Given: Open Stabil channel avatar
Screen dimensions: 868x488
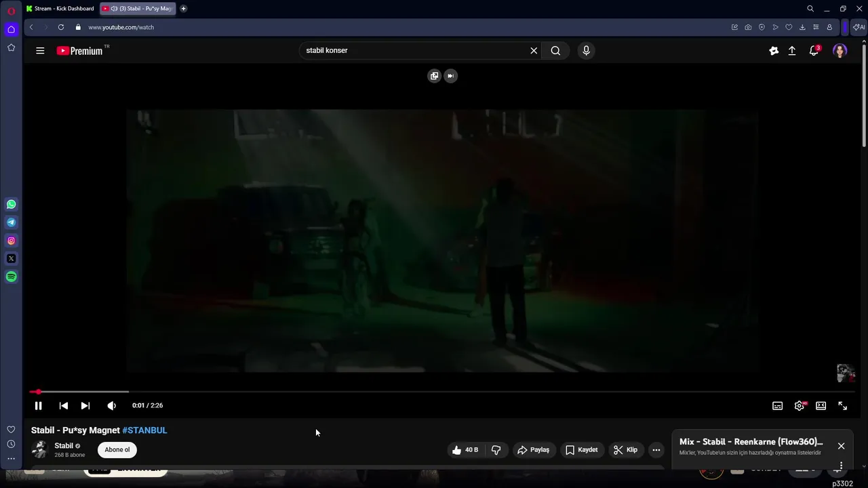Looking at the screenshot, I should pos(40,449).
